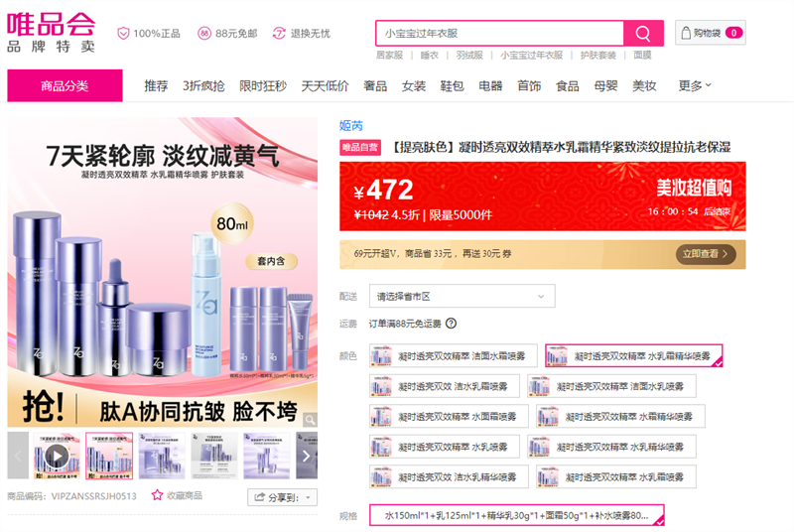Open the 姬芮 brand link
The height and width of the screenshot is (532, 794).
pyautogui.click(x=351, y=125)
